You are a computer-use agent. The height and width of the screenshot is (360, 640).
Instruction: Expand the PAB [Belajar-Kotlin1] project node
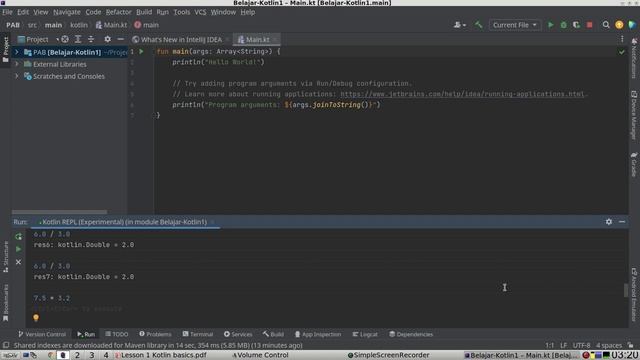[17, 52]
